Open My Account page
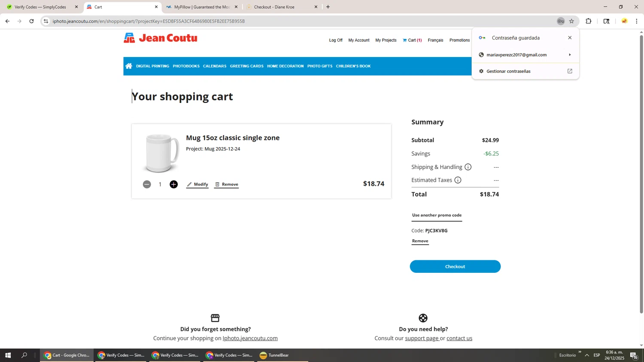This screenshot has width=644, height=362. point(359,40)
